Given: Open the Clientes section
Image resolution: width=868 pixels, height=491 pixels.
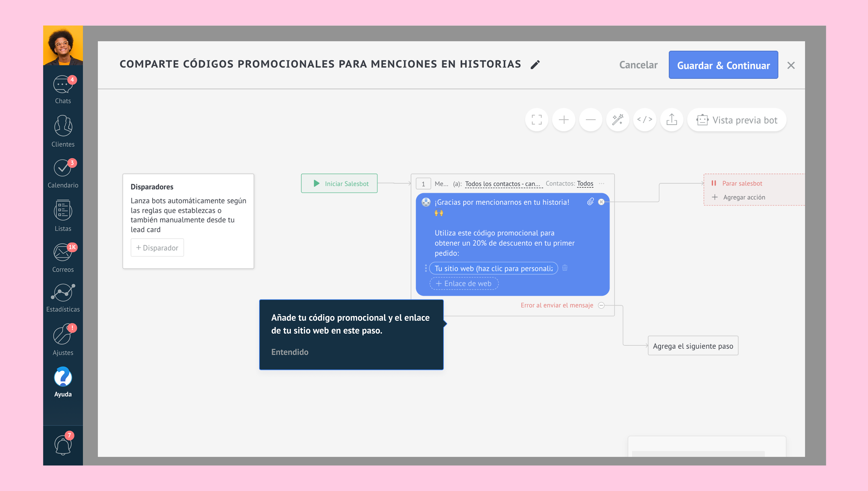Looking at the screenshot, I should pyautogui.click(x=63, y=131).
